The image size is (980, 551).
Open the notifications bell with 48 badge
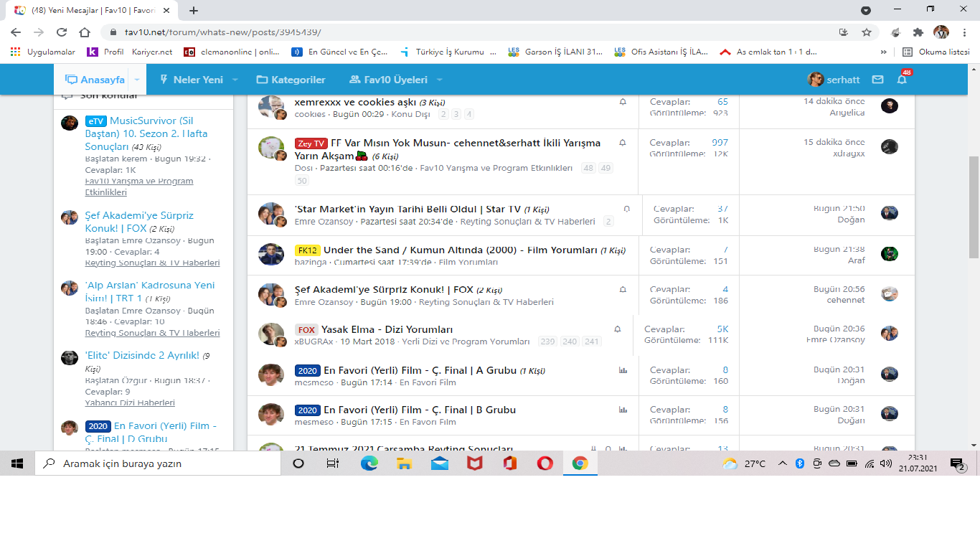pyautogui.click(x=902, y=80)
